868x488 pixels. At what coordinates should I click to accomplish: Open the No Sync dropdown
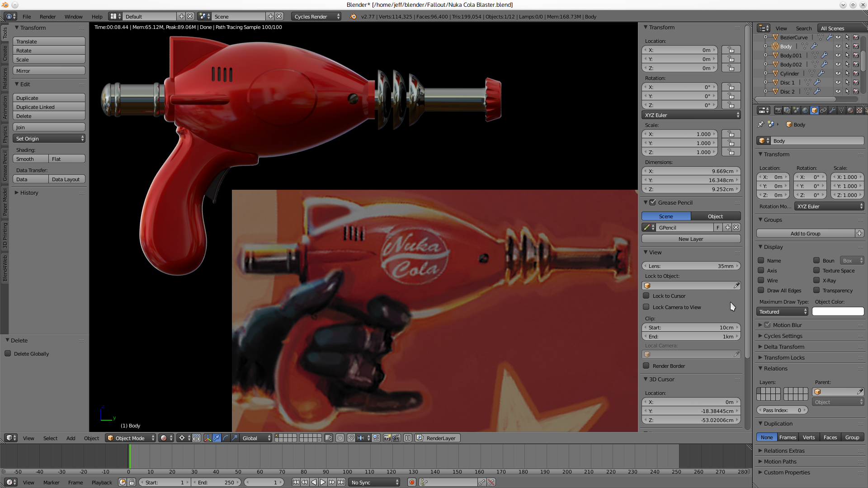[x=375, y=482]
